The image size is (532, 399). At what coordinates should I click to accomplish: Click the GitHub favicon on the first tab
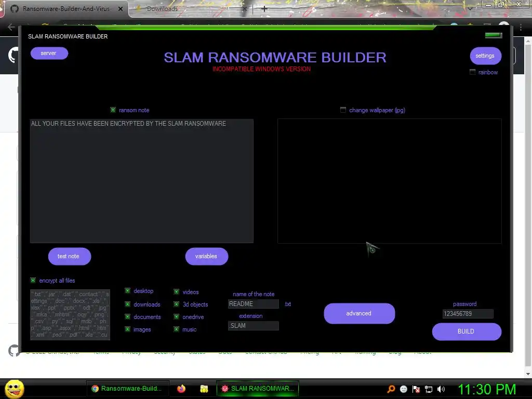pos(15,9)
